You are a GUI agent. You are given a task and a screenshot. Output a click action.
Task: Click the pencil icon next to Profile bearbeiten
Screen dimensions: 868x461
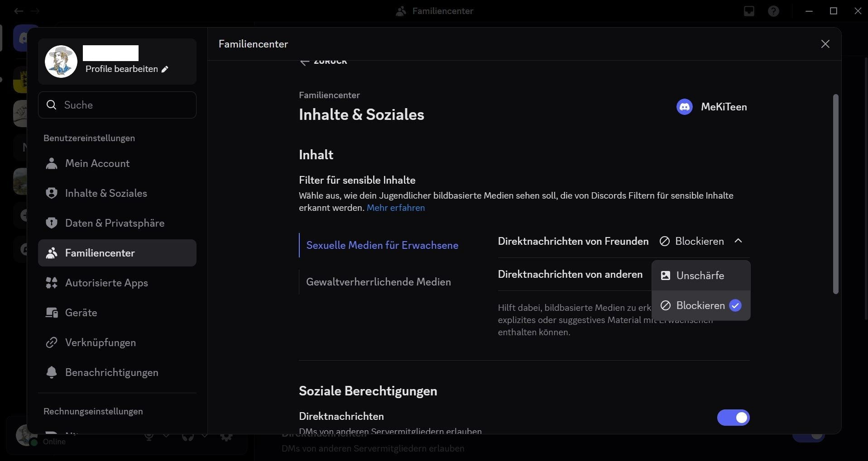(x=165, y=69)
